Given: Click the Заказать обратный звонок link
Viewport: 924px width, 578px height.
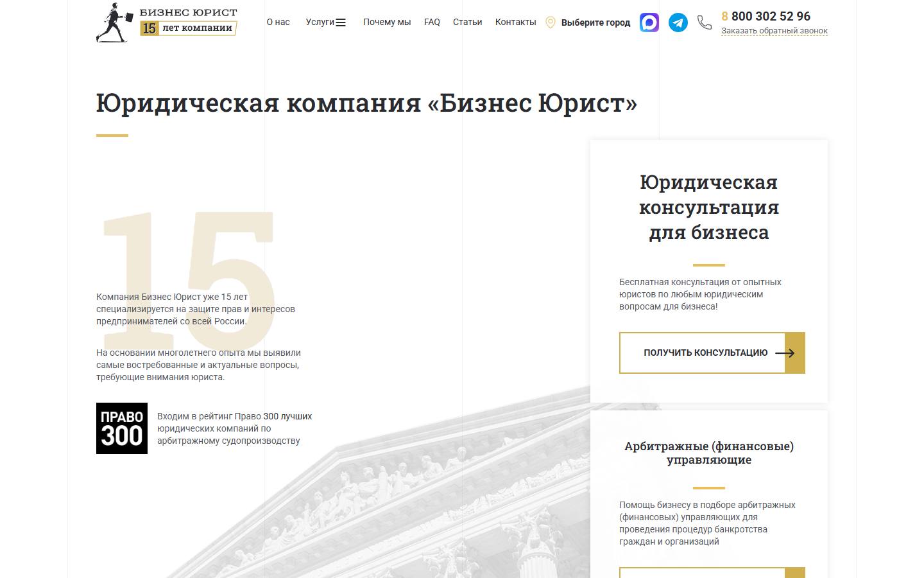Looking at the screenshot, I should 774,31.
